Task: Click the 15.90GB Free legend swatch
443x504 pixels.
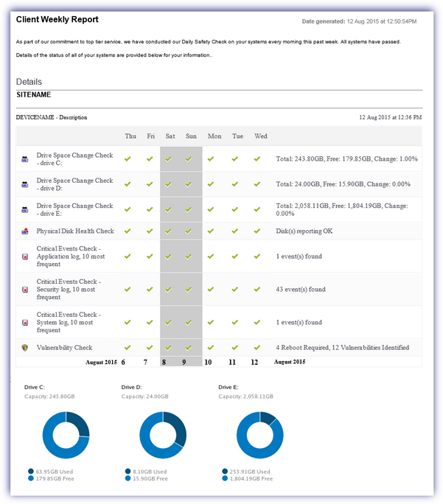Action: (x=128, y=479)
